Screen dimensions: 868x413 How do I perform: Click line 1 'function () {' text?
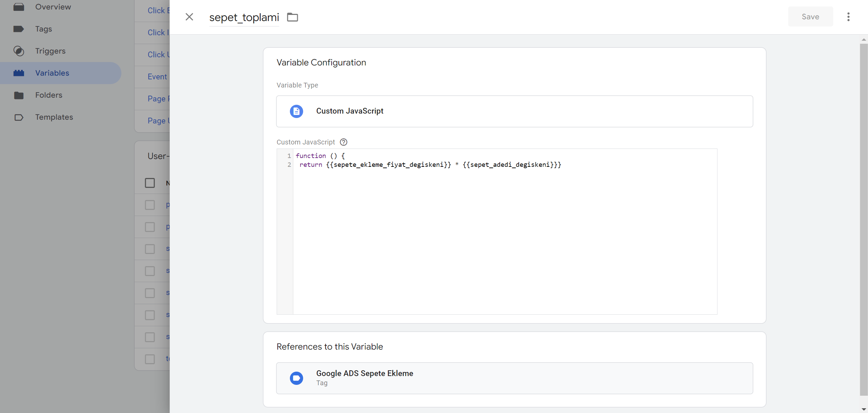320,156
